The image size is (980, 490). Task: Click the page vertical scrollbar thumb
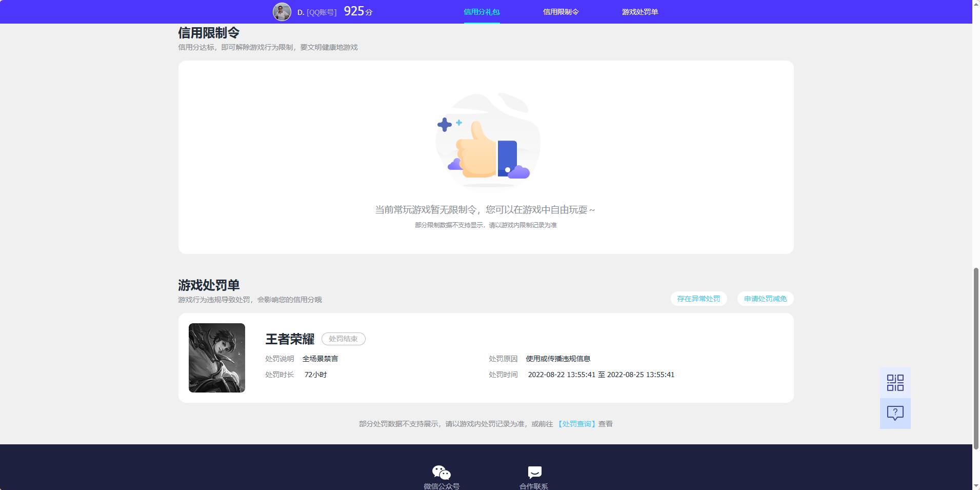click(976, 358)
